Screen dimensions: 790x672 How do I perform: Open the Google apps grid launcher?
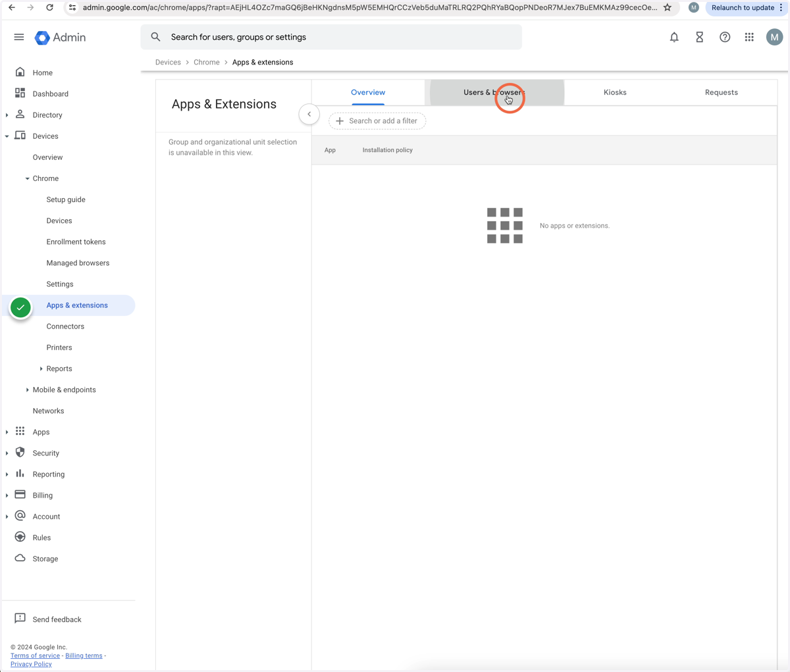coord(749,38)
